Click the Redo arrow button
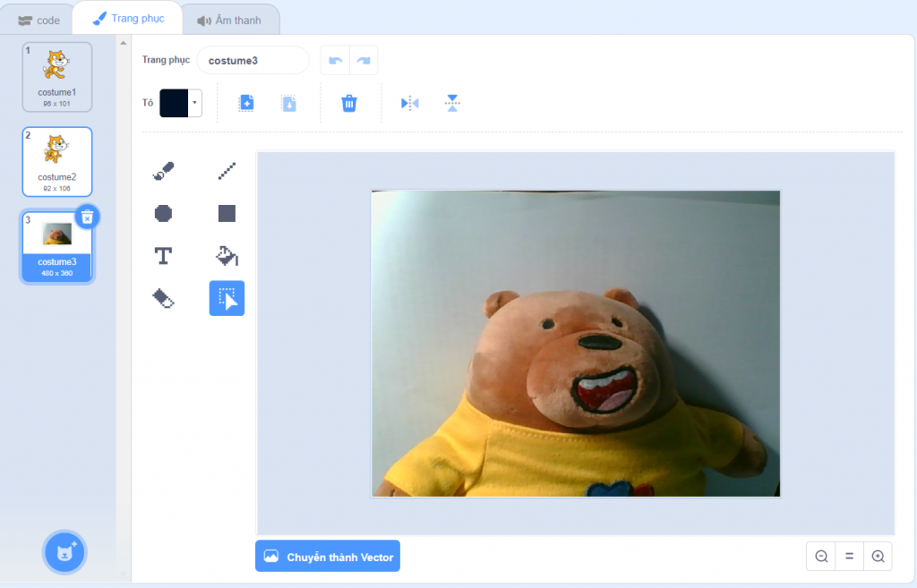Image resolution: width=917 pixels, height=588 pixels. [x=364, y=60]
